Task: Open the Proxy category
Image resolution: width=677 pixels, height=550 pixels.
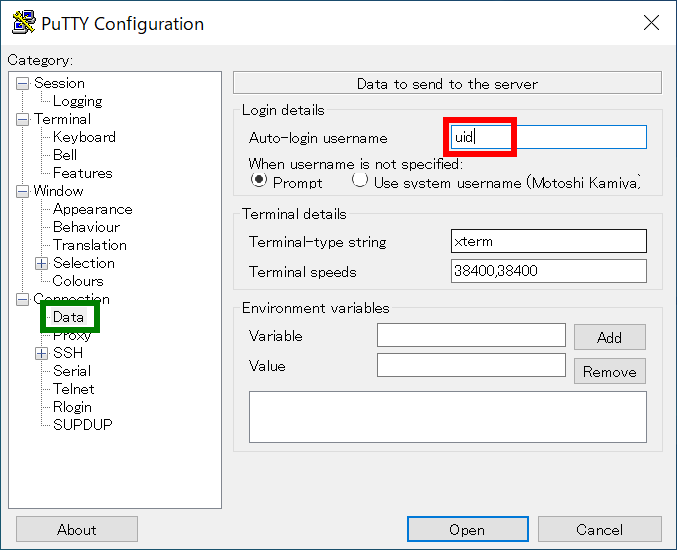Action: click(x=72, y=335)
